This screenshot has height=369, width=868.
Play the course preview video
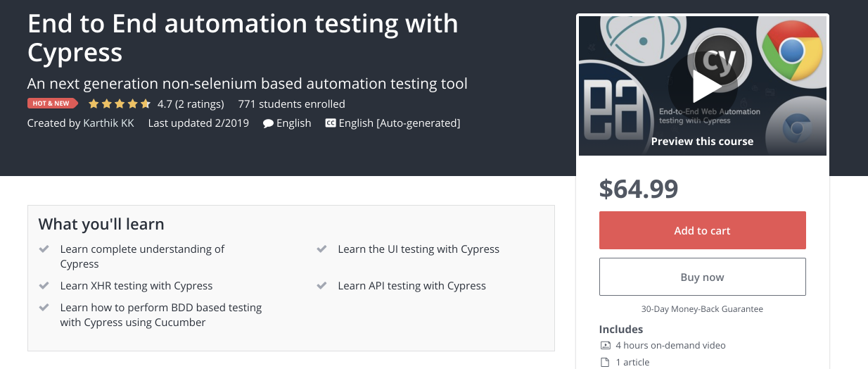point(702,85)
